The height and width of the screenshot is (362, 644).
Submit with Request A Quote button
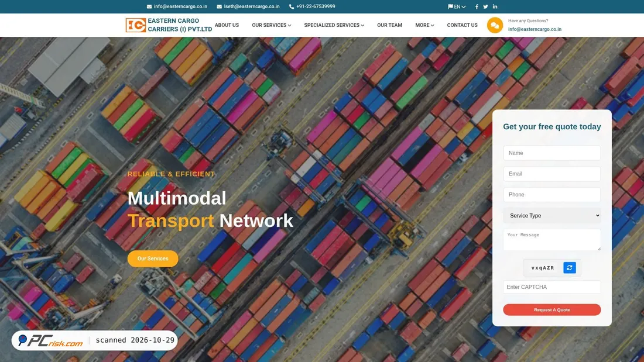click(x=552, y=310)
